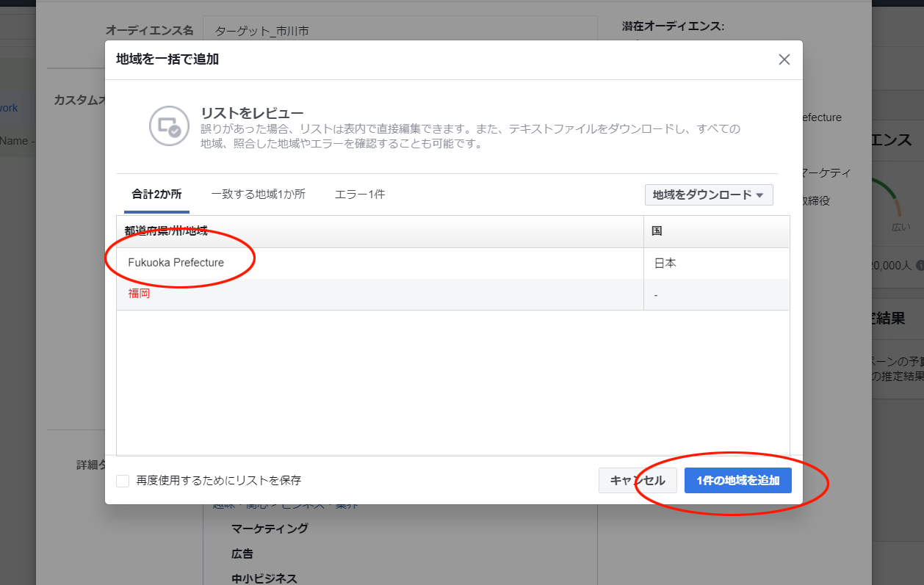Image resolution: width=924 pixels, height=585 pixels.
Task: Close the 地域を一括で追加 dialog
Action: [784, 59]
